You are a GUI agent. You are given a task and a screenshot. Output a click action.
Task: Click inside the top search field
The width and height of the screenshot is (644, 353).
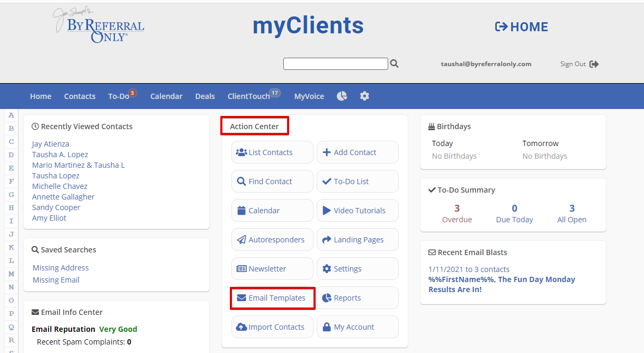point(336,64)
